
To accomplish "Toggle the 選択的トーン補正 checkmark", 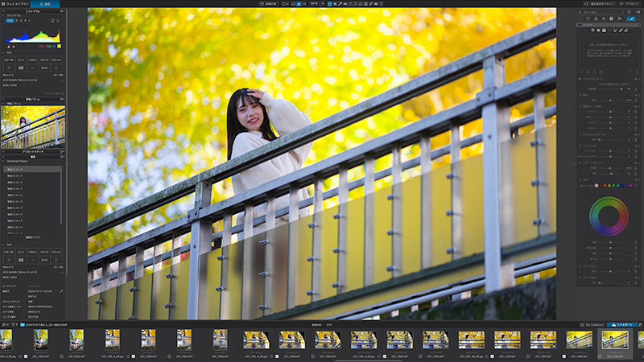I will tap(580, 106).
